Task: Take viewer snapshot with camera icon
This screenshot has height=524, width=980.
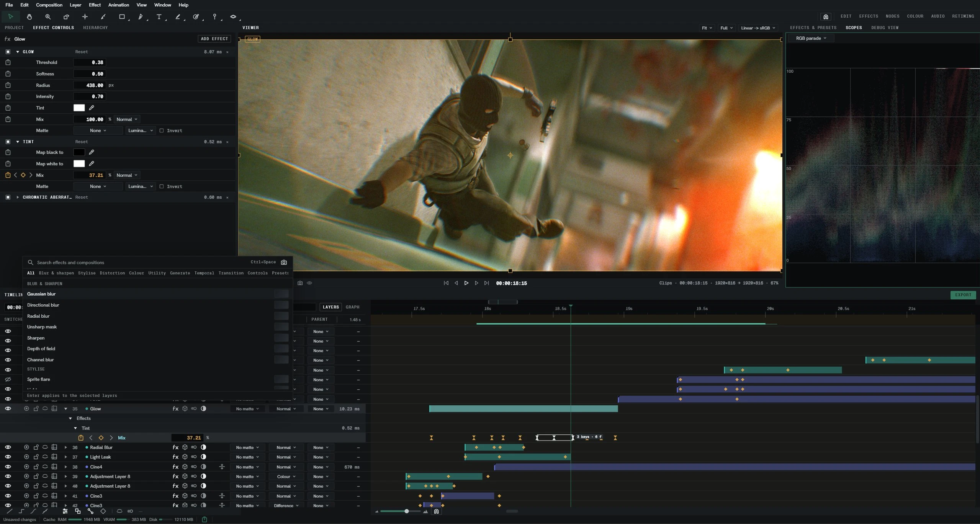Action: [300, 283]
